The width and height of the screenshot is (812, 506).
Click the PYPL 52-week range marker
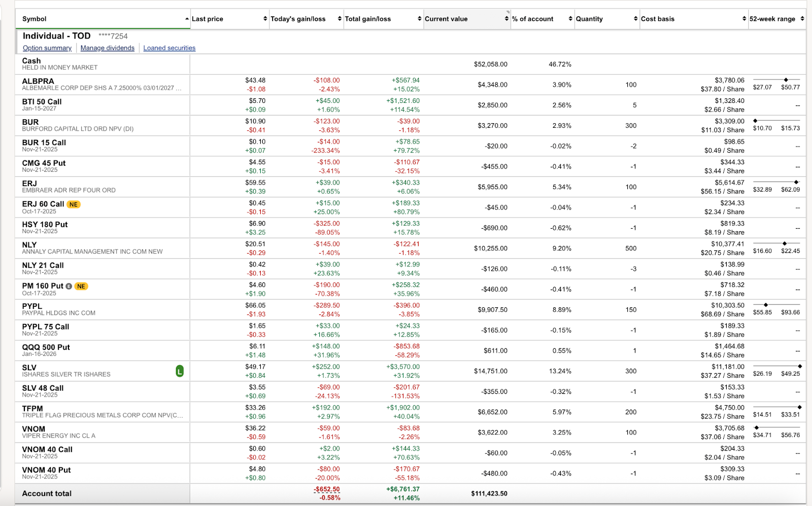click(766, 305)
